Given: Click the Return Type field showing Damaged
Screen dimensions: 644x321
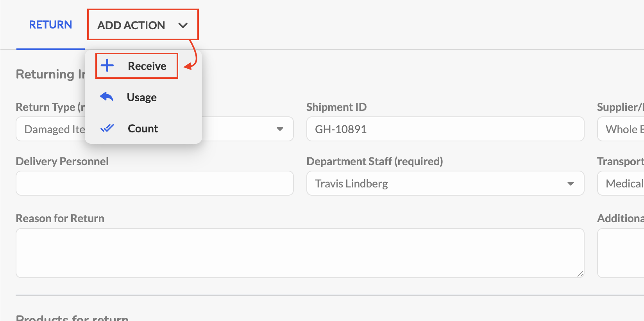Looking at the screenshot, I should coord(155,129).
